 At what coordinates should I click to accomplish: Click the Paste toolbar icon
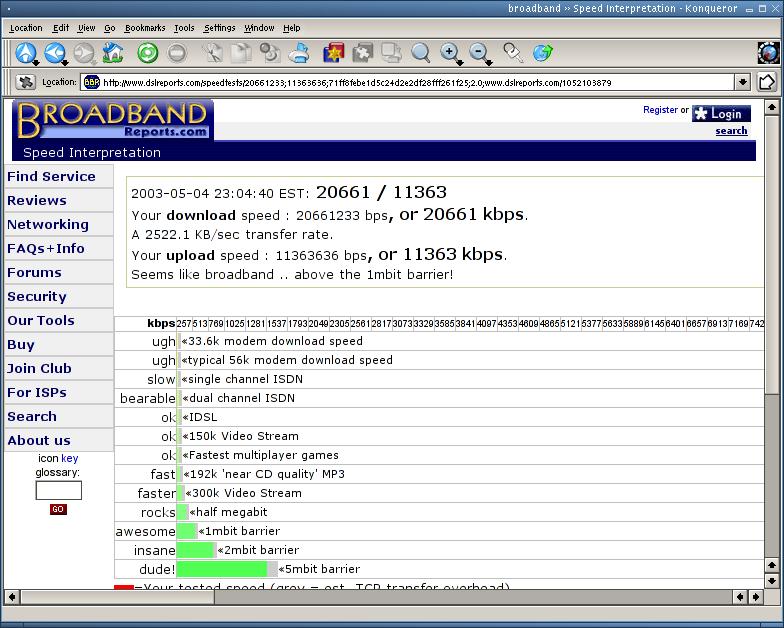(270, 52)
